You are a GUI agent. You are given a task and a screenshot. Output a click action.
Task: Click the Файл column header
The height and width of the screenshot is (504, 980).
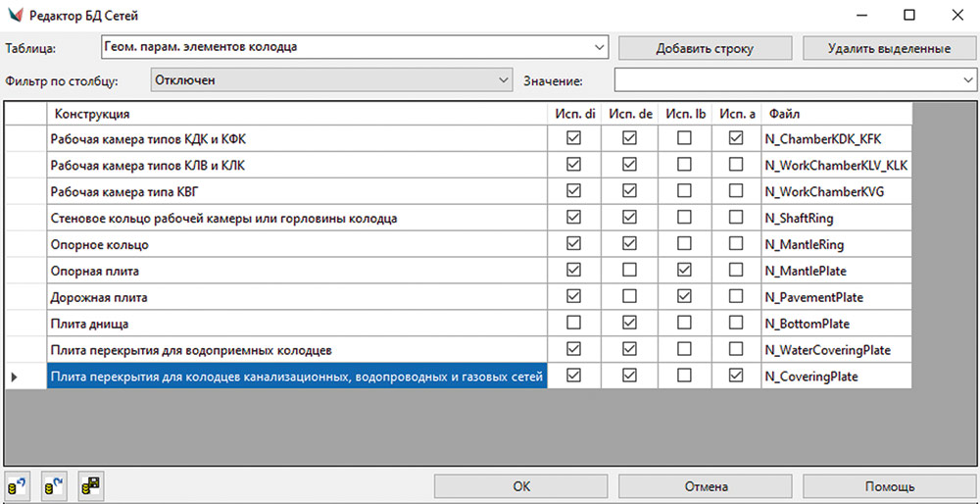pos(835,115)
